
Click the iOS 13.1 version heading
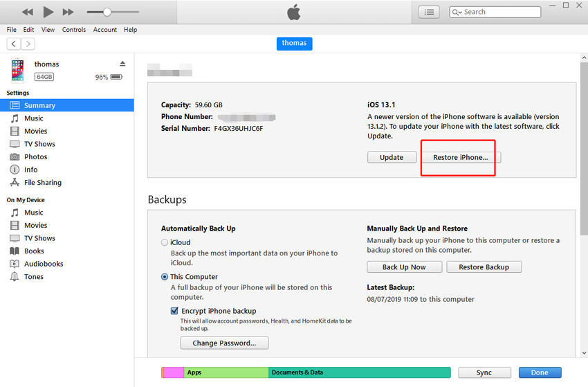[381, 105]
